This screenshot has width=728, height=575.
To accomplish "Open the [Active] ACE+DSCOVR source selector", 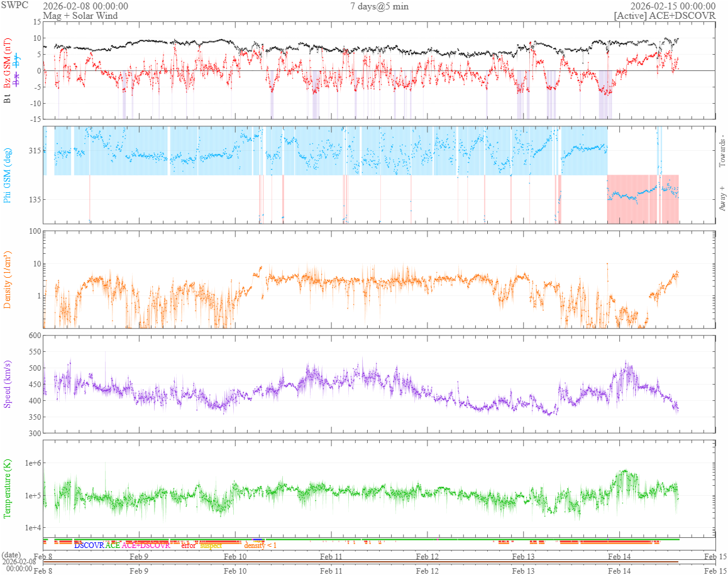I will (x=665, y=16).
